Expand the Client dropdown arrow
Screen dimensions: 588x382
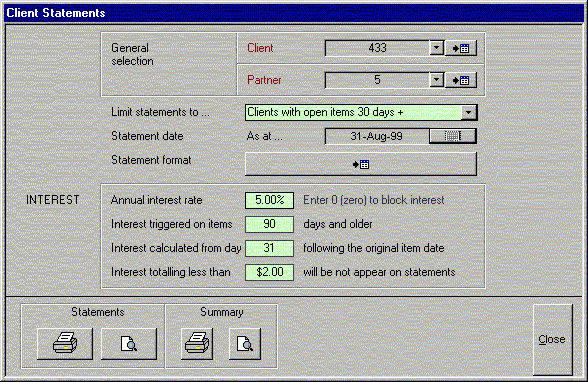coord(436,48)
